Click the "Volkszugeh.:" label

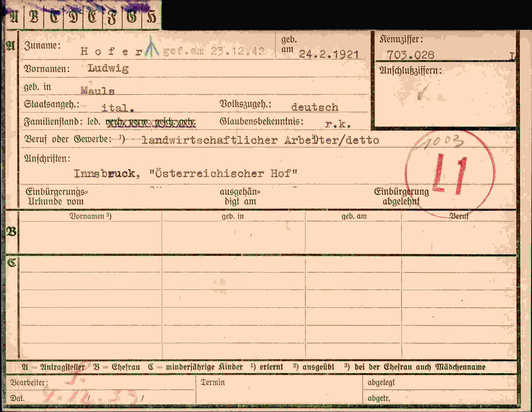coord(246,104)
